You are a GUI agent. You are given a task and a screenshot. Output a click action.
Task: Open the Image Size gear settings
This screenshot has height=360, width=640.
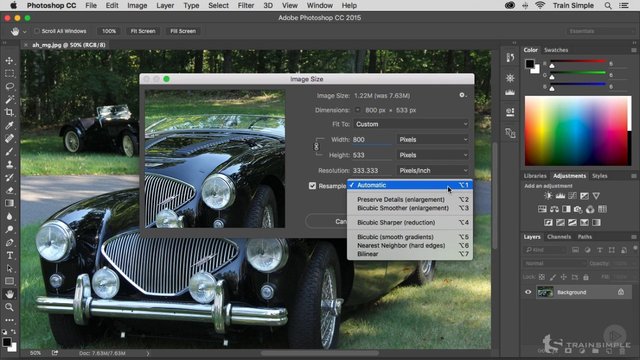462,95
